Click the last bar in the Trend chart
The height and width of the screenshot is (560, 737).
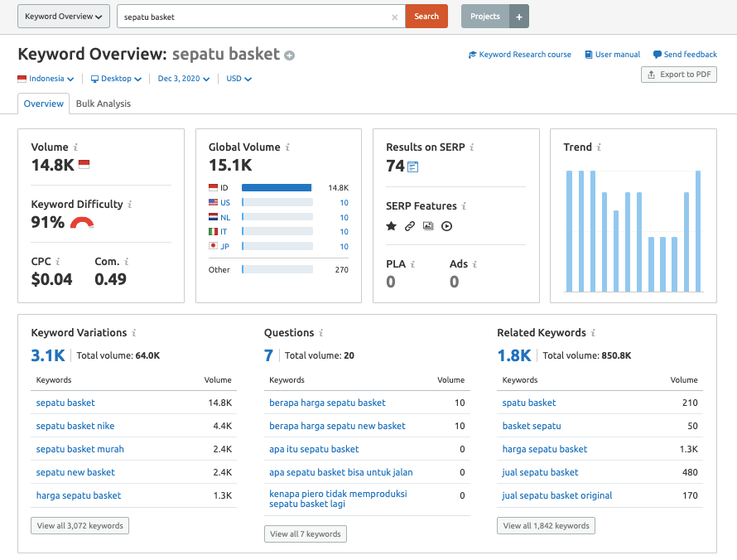698,231
